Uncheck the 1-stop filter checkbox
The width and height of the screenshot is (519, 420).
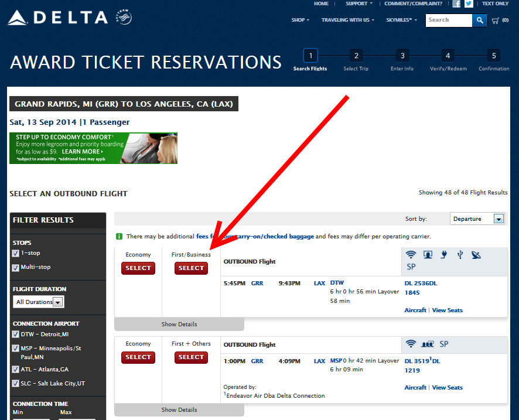tap(16, 254)
